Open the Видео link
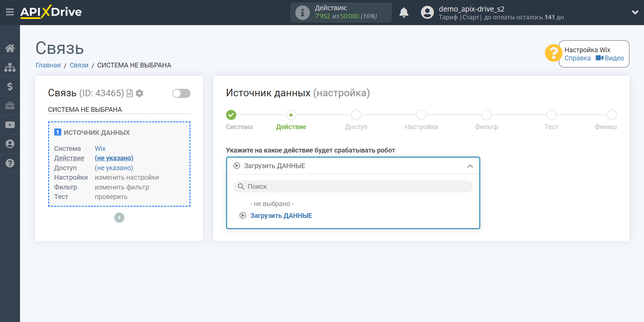Image resolution: width=644 pixels, height=322 pixels. (610, 58)
